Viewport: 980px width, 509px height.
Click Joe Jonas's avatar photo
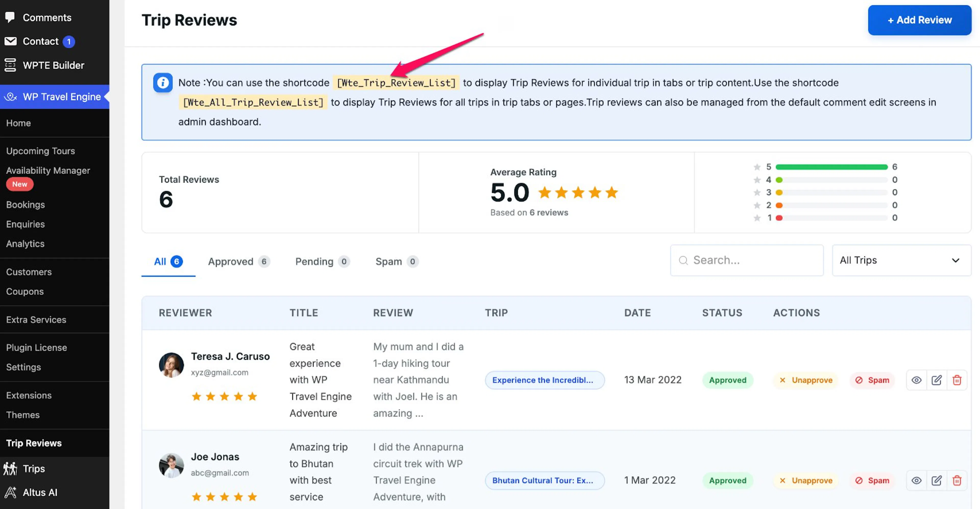[x=171, y=465]
